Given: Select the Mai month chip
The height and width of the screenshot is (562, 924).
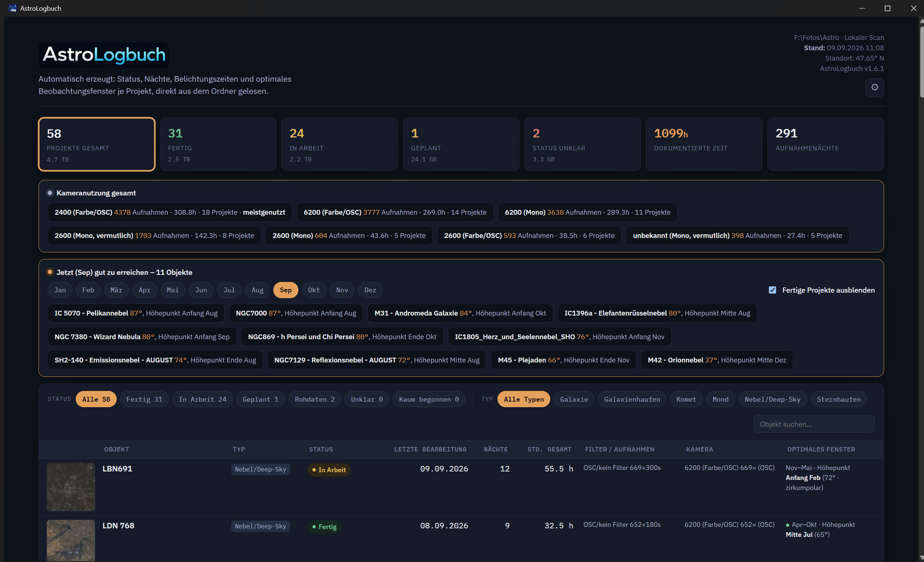Looking at the screenshot, I should [x=173, y=290].
